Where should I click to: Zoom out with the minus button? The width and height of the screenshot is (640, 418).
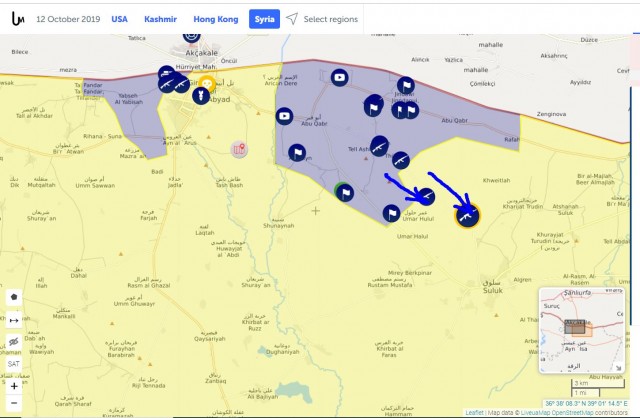pos(14,403)
